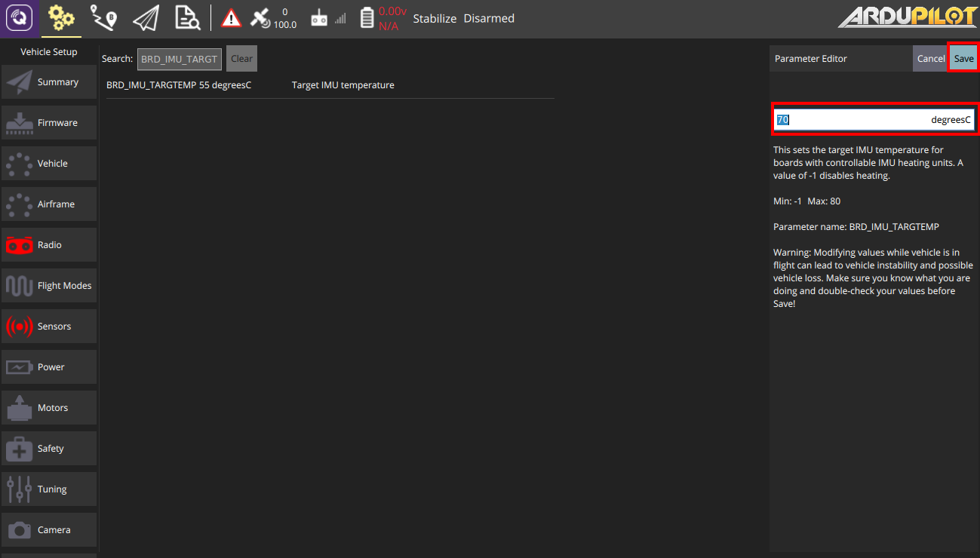Click Stabilize flight mode indicator
980x558 pixels.
(435, 19)
